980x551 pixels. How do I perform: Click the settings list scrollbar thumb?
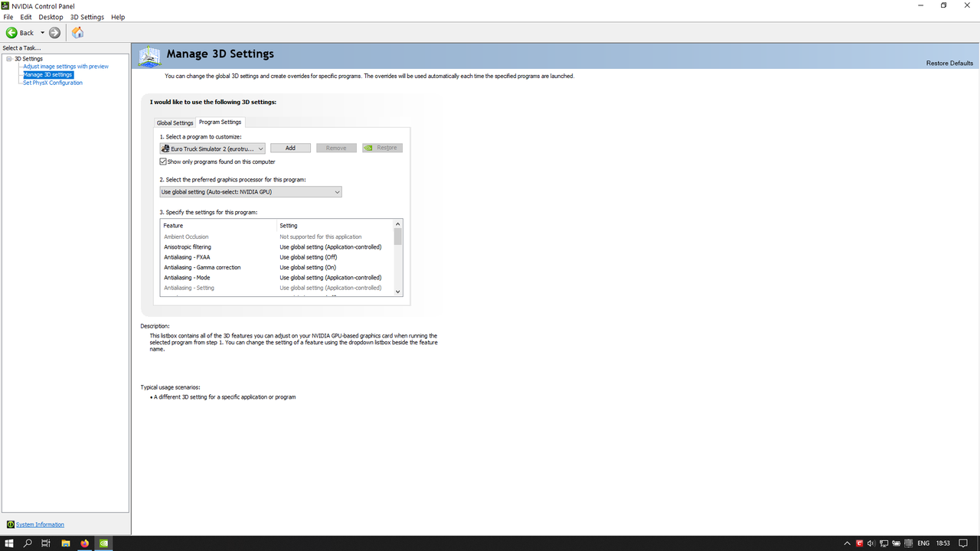398,236
